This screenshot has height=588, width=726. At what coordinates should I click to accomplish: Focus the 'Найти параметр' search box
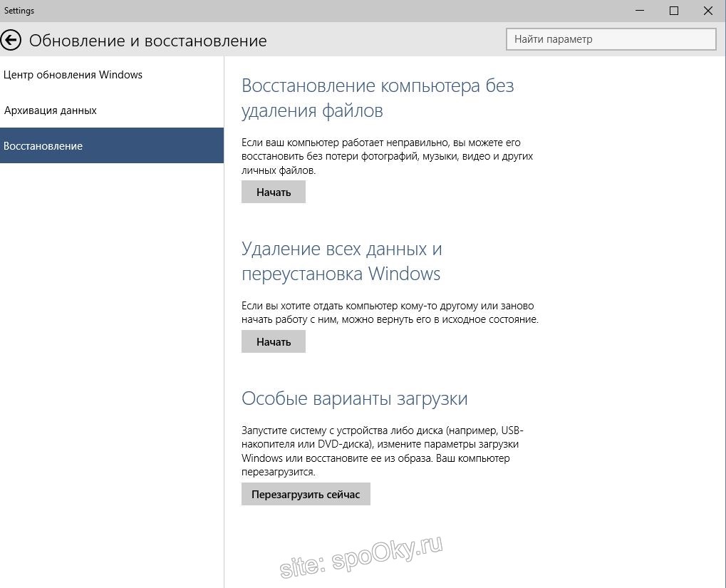[611, 39]
